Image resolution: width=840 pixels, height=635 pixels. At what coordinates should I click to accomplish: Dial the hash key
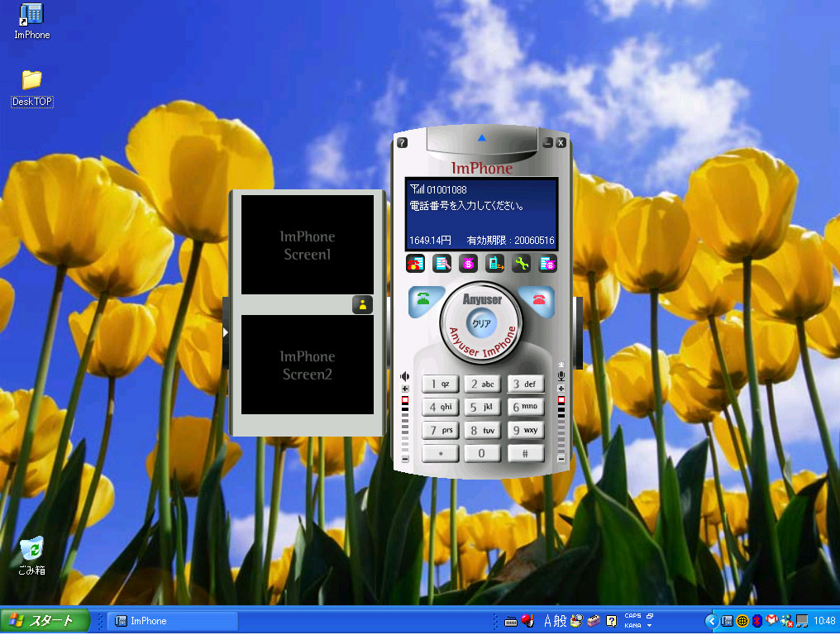[526, 453]
